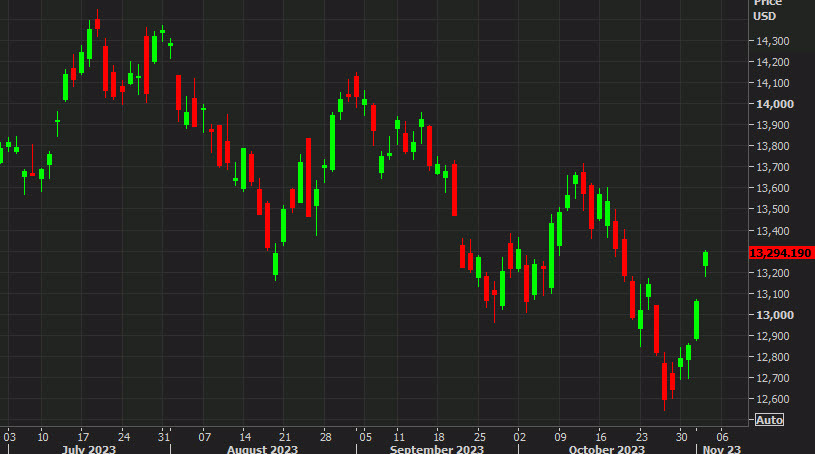Click the date label 05 in September
Viewport: 815px width, 454px height.
[365, 437]
